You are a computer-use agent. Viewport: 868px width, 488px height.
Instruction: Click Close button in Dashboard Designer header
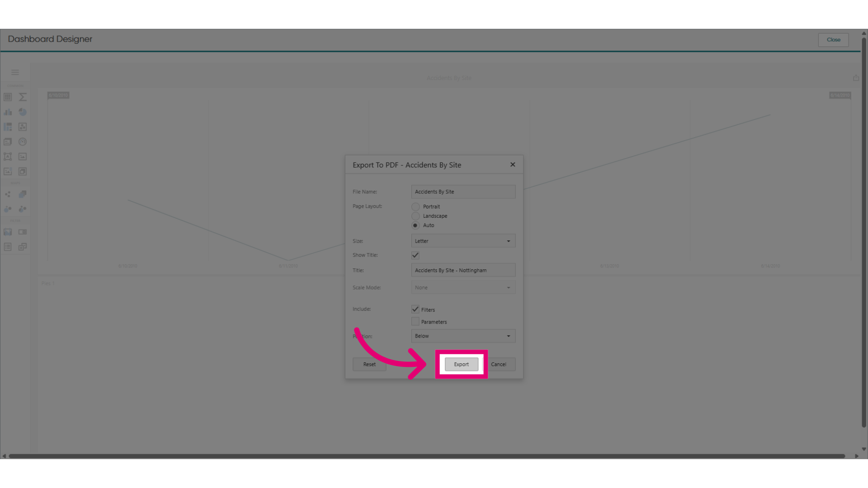point(833,40)
